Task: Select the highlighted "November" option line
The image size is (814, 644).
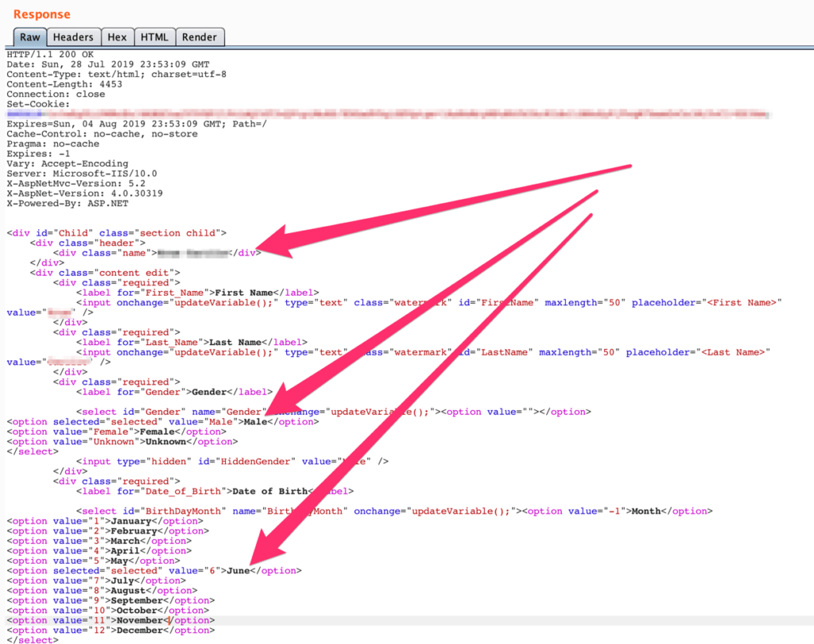Action: 110,620
